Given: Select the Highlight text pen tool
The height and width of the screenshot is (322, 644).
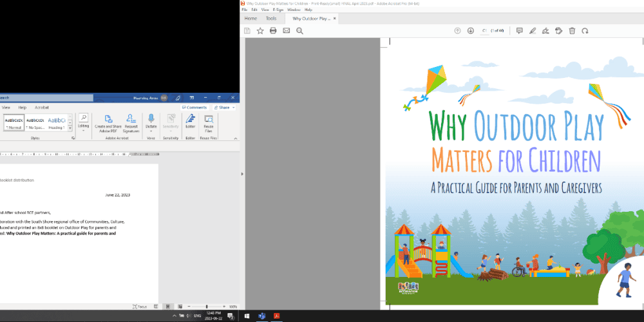Looking at the screenshot, I should [532, 31].
